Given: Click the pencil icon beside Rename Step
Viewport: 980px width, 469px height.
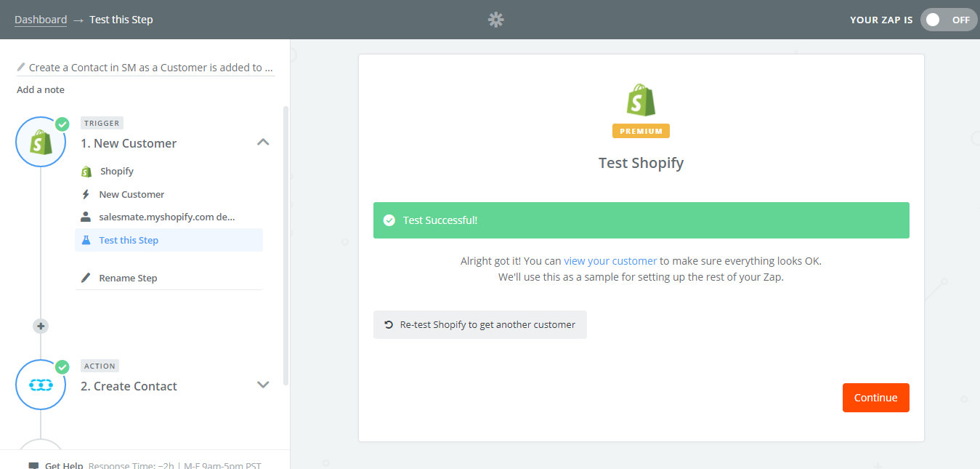Looking at the screenshot, I should pyautogui.click(x=86, y=278).
